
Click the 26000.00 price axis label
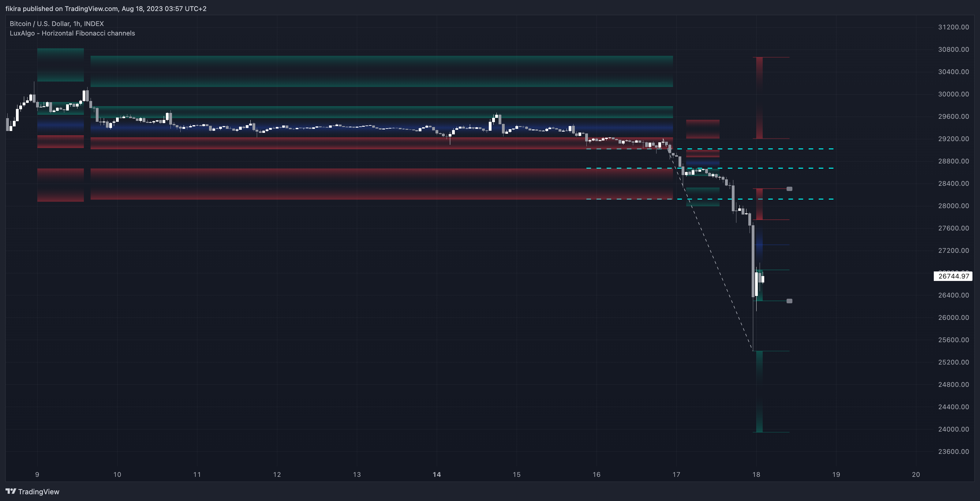tap(953, 317)
